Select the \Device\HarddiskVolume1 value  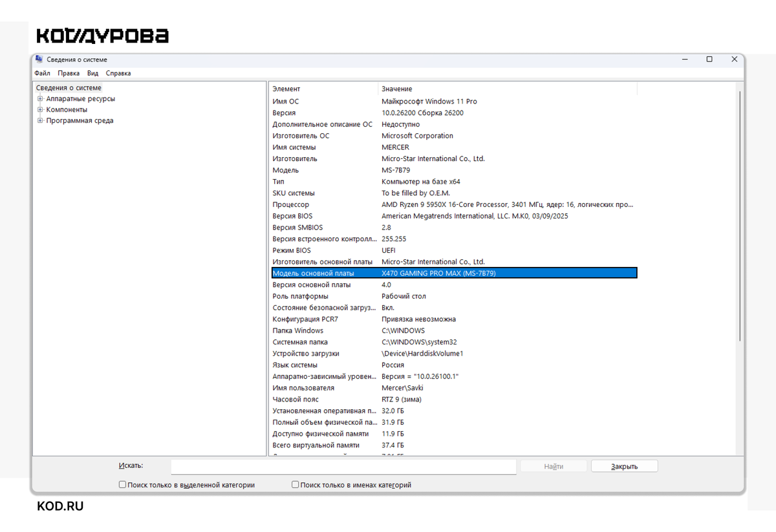[x=422, y=354]
